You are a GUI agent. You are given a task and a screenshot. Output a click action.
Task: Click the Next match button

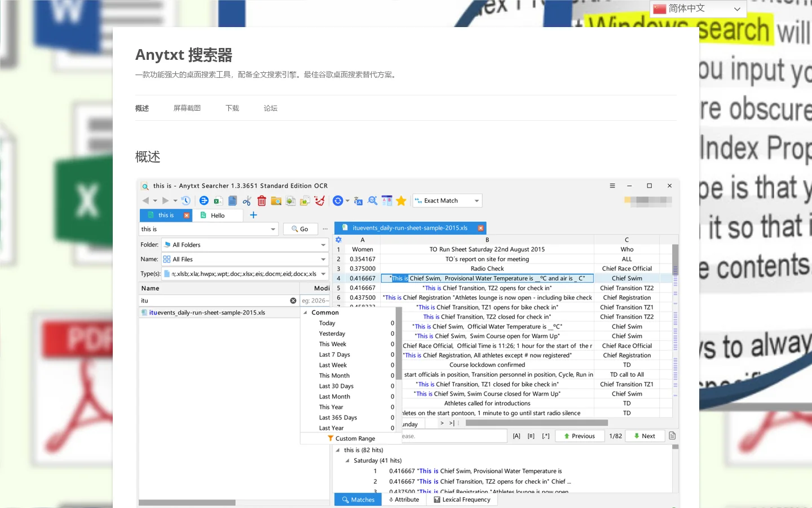point(644,436)
